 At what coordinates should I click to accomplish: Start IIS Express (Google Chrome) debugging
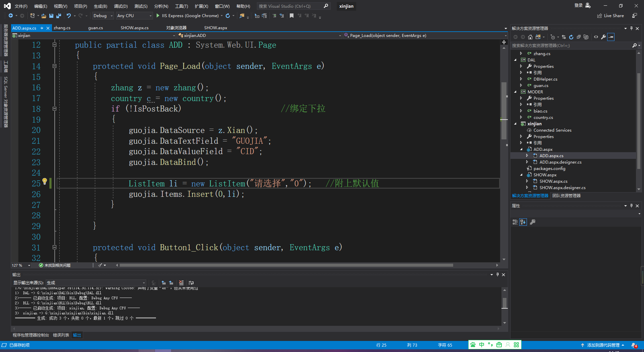click(x=187, y=16)
